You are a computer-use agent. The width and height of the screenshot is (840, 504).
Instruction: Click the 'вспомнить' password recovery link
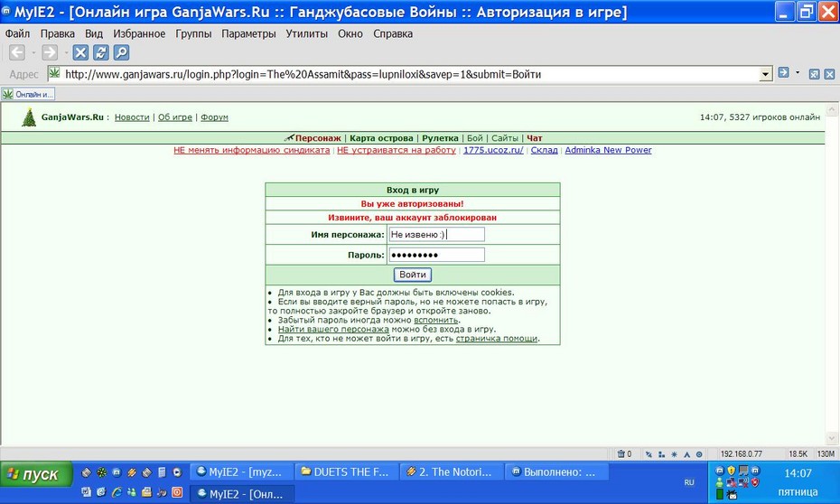click(436, 320)
